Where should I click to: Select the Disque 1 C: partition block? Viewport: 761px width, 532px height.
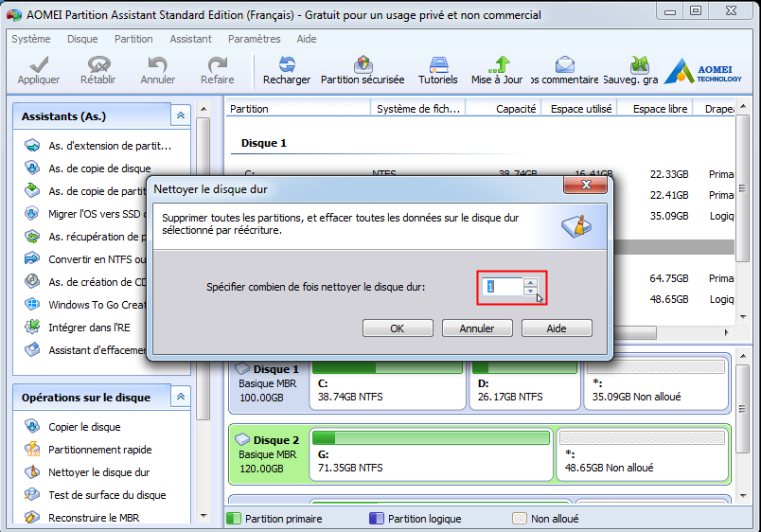387,385
